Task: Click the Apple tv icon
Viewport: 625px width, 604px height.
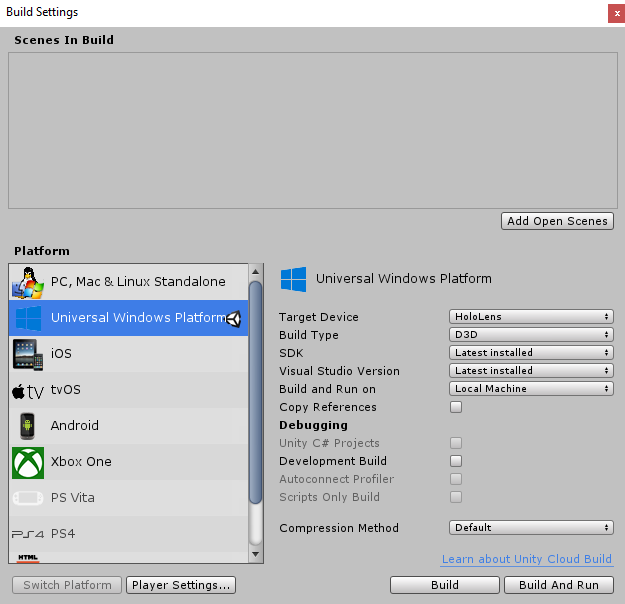Action: 28,392
